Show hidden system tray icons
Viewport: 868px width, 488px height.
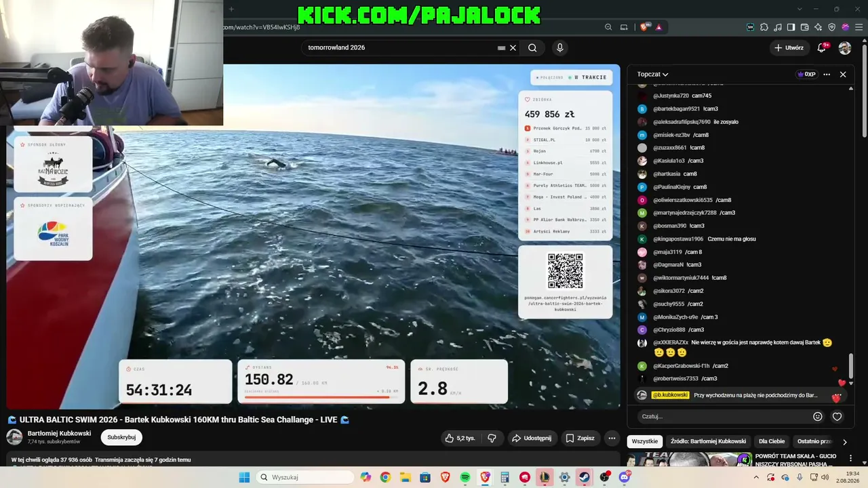[756, 477]
